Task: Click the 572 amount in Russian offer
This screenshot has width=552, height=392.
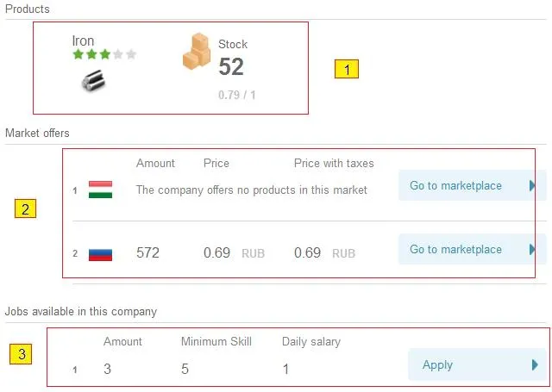Action: tap(147, 253)
